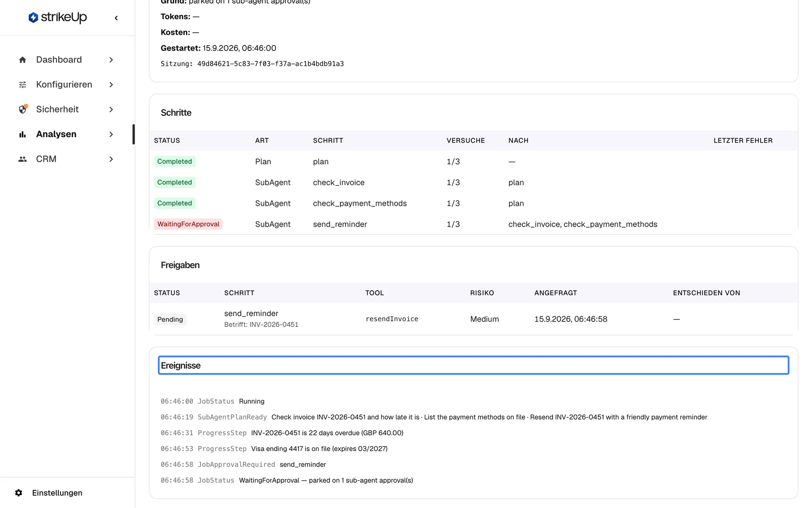
Task: Select the send_reminder step in Schritte
Action: click(340, 224)
